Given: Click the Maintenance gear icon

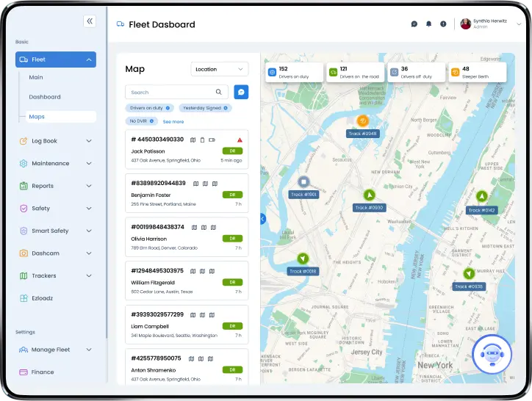Looking at the screenshot, I should tap(24, 163).
